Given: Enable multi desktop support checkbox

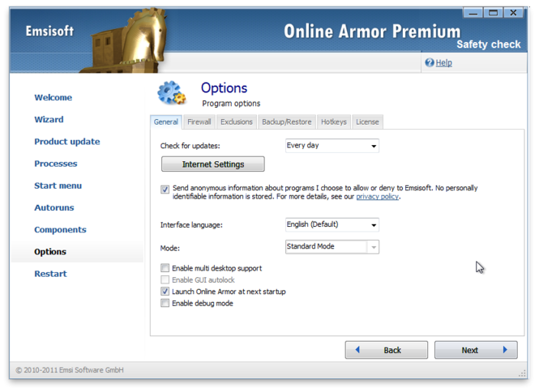Looking at the screenshot, I should point(165,267).
